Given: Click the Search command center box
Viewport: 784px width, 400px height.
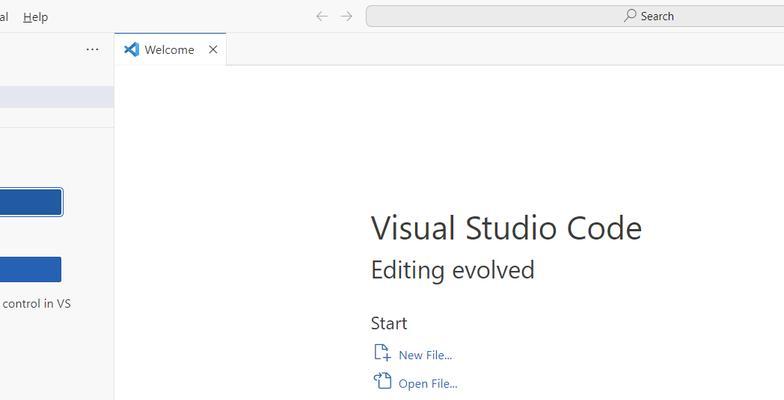Looking at the screenshot, I should [x=575, y=16].
